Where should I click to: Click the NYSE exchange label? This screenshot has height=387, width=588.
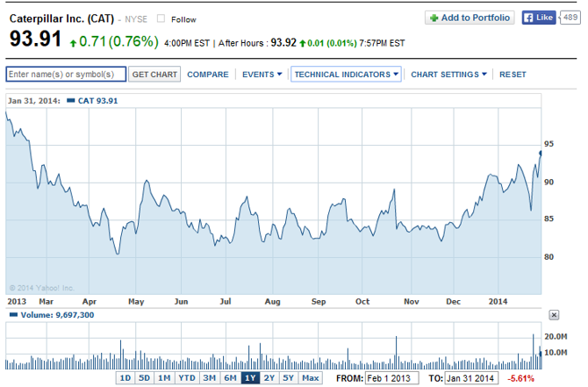pos(136,19)
